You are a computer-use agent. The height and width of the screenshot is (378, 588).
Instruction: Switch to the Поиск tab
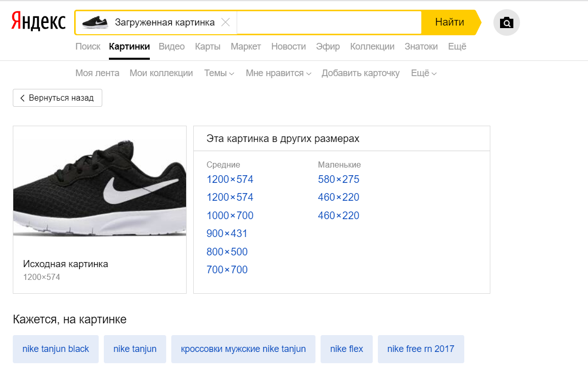tap(88, 46)
